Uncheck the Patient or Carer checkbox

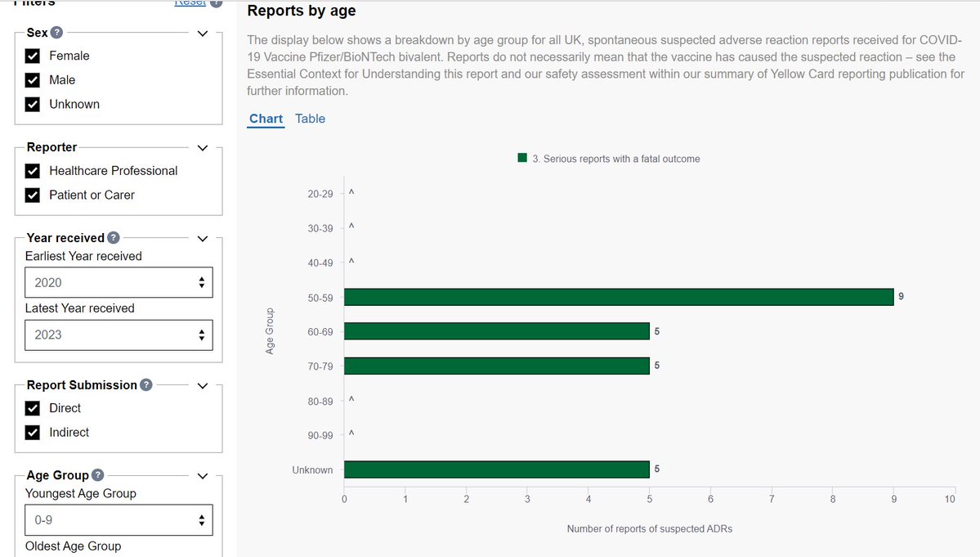pyautogui.click(x=33, y=195)
